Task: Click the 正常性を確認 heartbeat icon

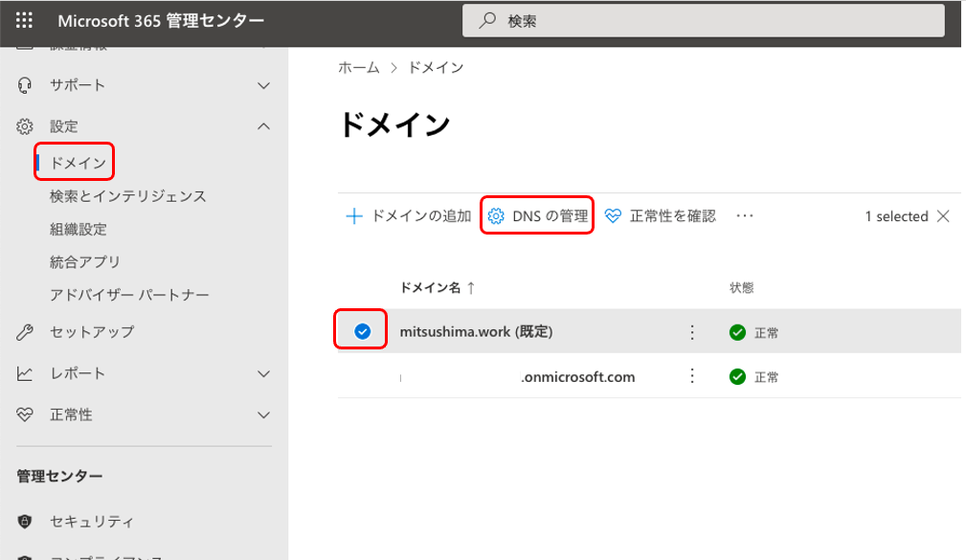Action: (613, 216)
